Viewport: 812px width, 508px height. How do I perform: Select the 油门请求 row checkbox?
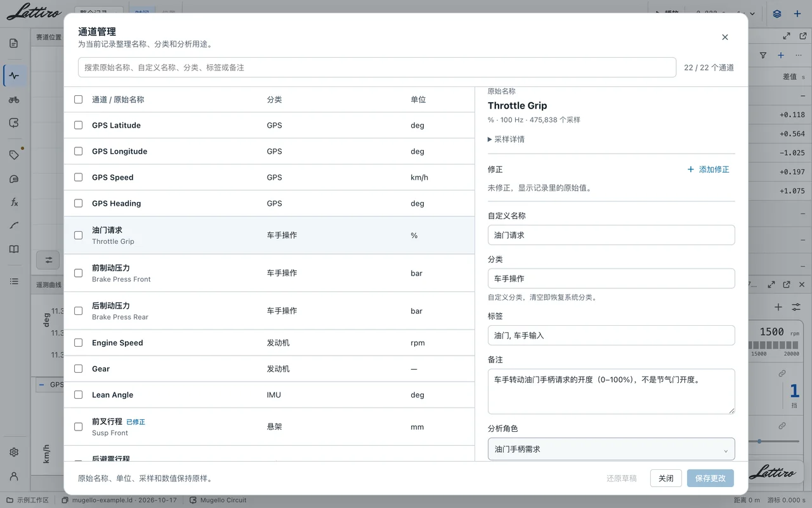pyautogui.click(x=79, y=235)
